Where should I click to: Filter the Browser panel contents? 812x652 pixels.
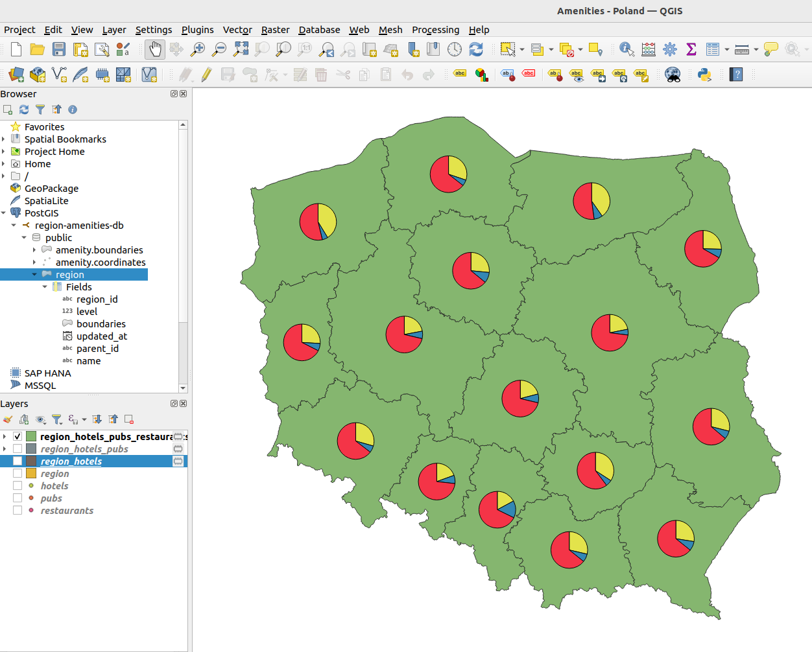[x=40, y=110]
